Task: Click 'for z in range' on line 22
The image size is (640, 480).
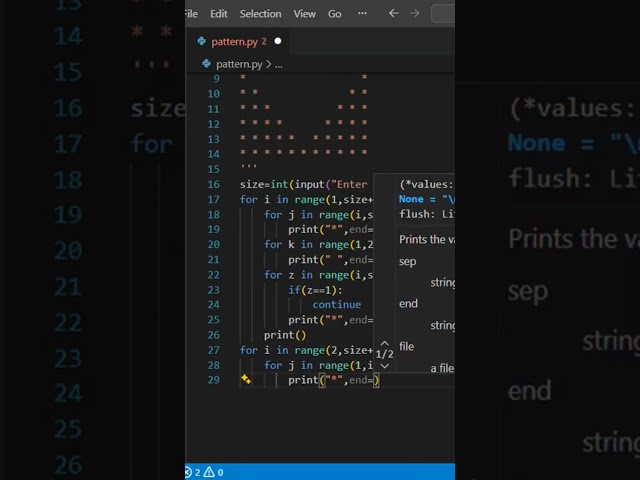Action: click(x=306, y=275)
